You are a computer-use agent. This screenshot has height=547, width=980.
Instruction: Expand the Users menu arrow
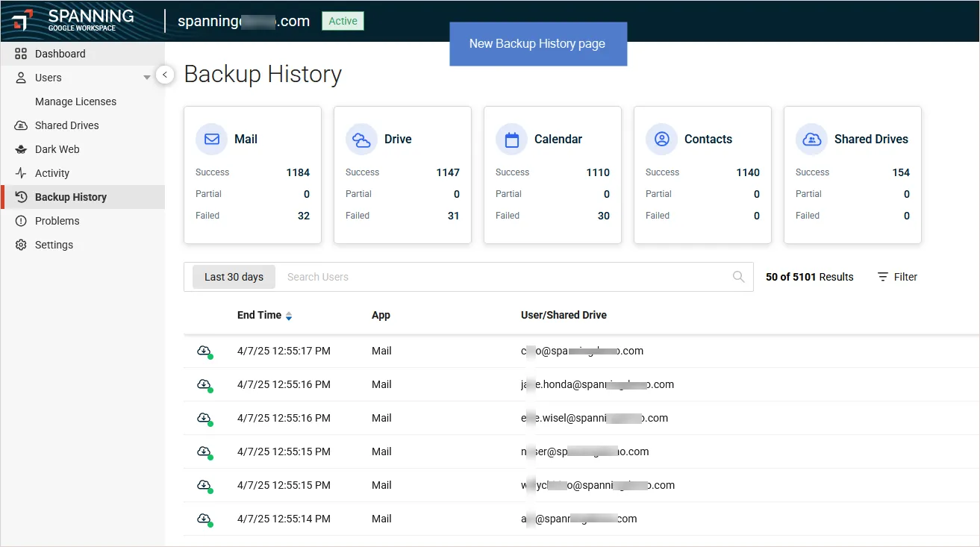(147, 78)
